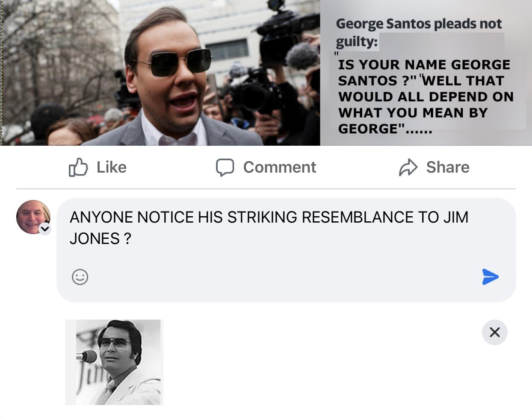This screenshot has height=417, width=532.
Task: View the Jim Jones image thumbnail
Action: coord(114,362)
